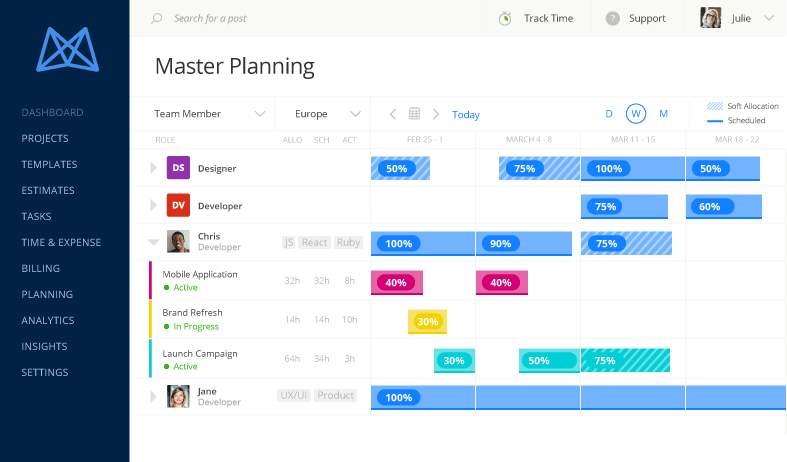Open the Mobile Application project
787x462 pixels.
(x=200, y=274)
